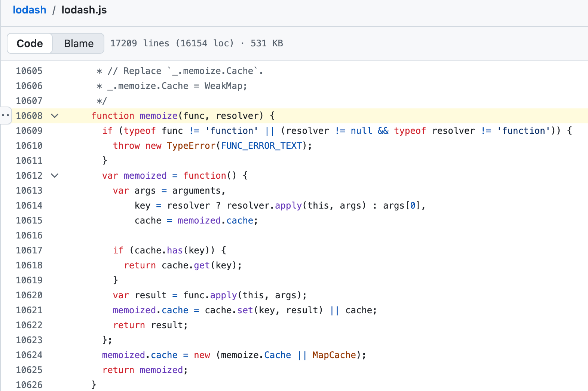Select line number 10620

pos(29,295)
